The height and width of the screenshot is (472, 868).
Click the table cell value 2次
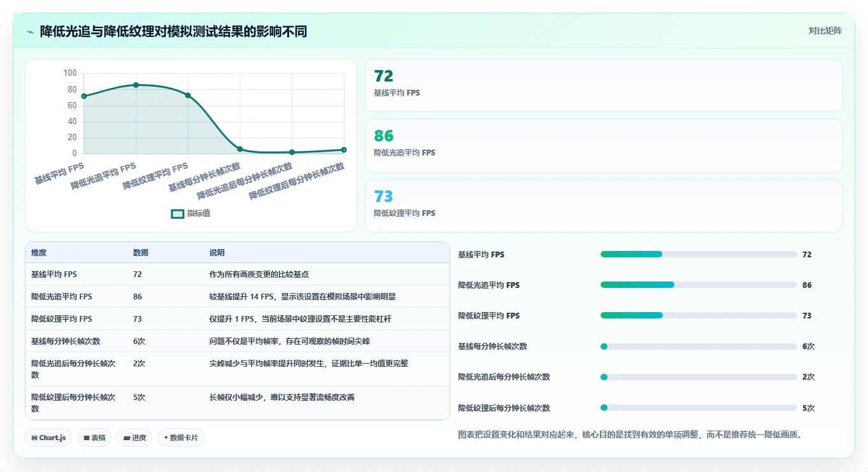pos(139,364)
